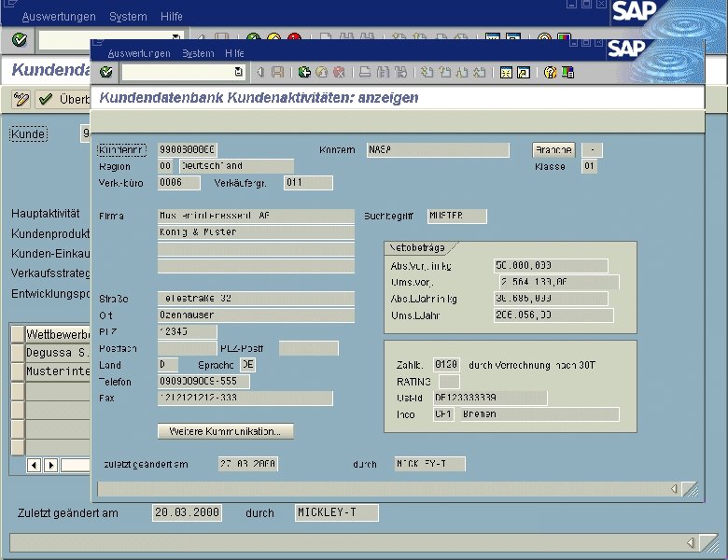
Task: Click the green Back arrow icon in front toolbar
Action: click(x=304, y=72)
